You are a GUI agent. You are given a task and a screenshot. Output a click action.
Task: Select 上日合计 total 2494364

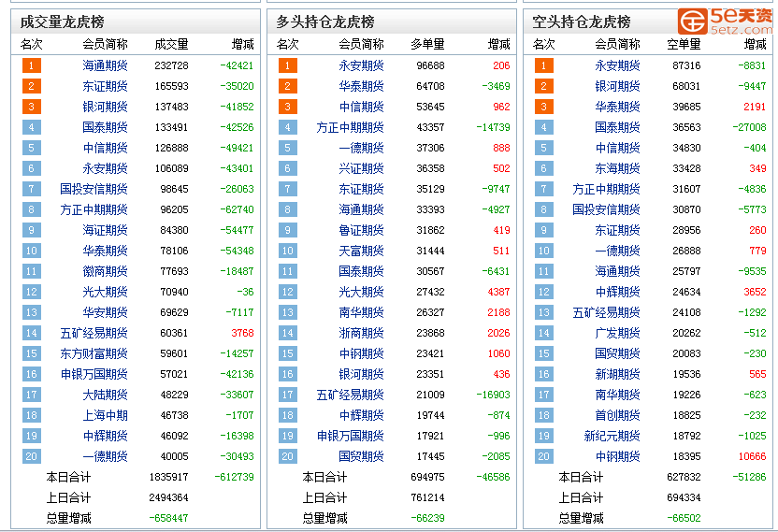point(168,497)
